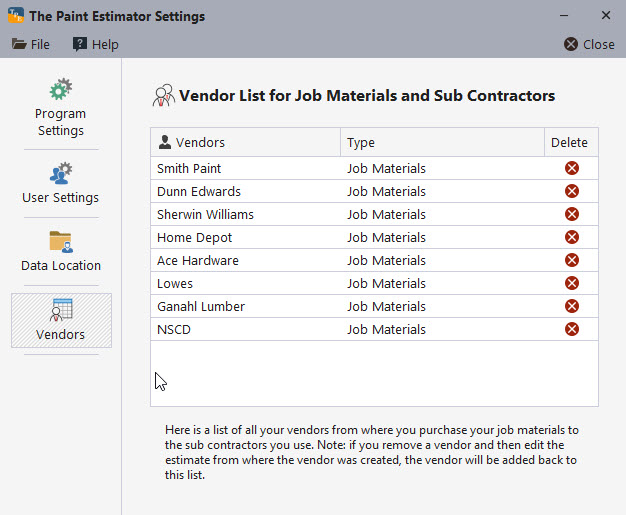Delete the Ace Hardware vendor
The width and height of the screenshot is (626, 515).
572,260
